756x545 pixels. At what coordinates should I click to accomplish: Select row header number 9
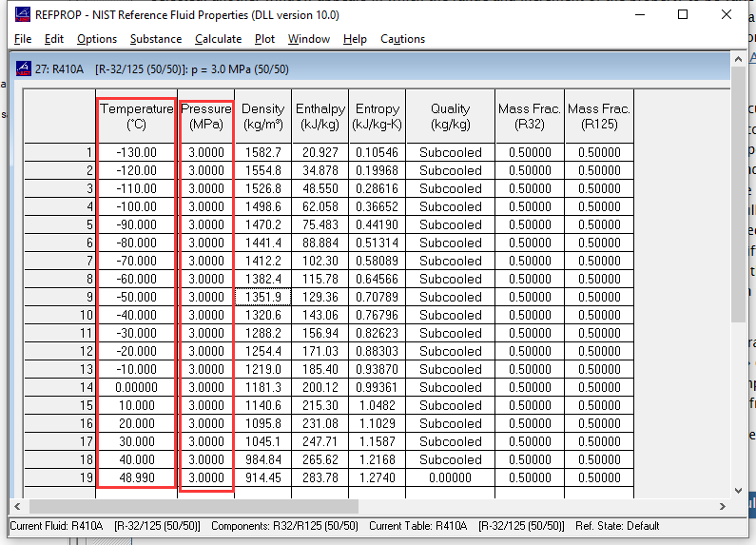60,297
